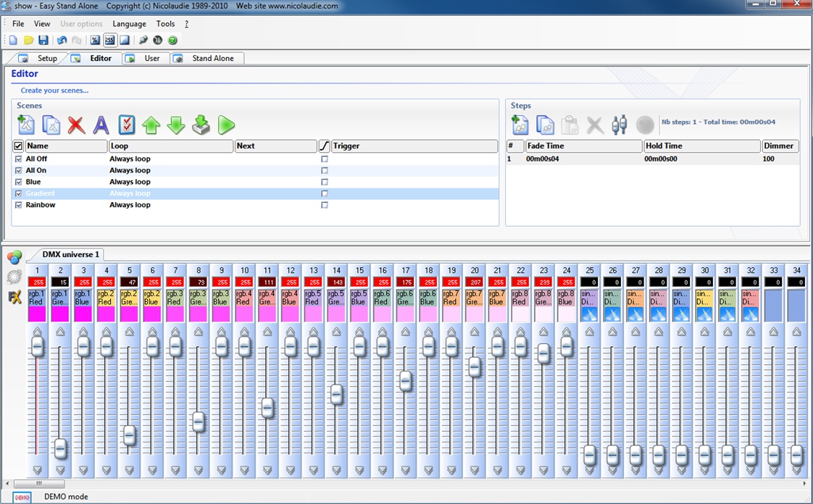
Task: Click the channel 11 fader handle
Action: [267, 408]
